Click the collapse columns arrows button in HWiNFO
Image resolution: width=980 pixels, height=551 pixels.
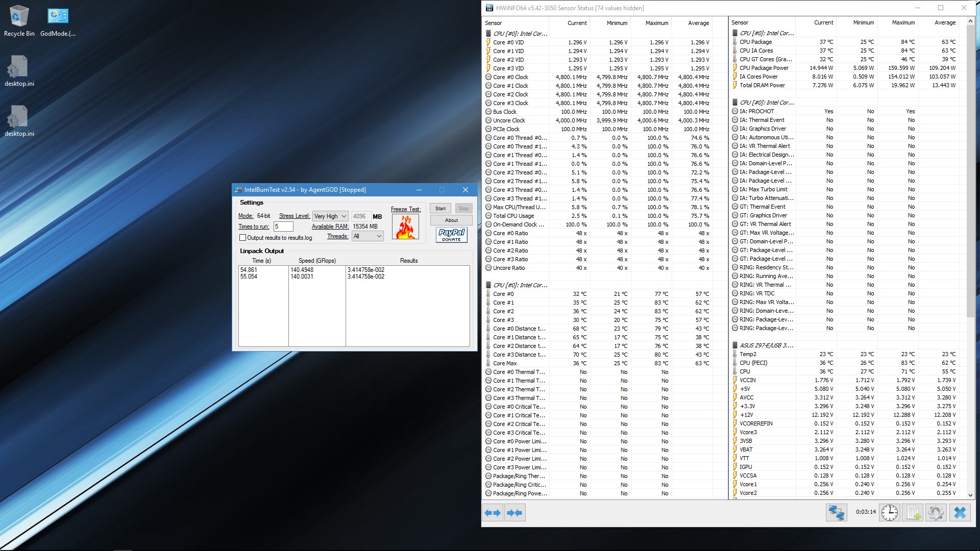(x=514, y=513)
